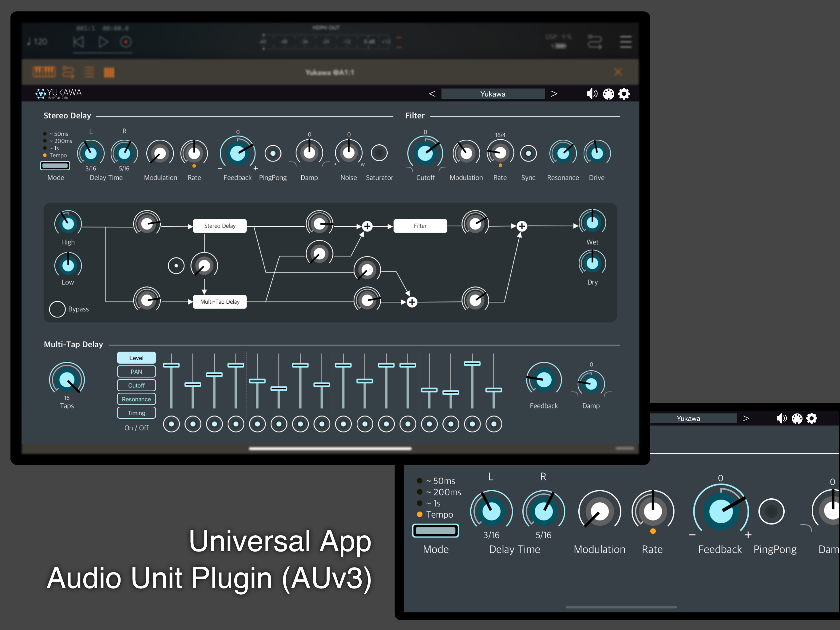This screenshot has height=630, width=840.
Task: Click rewind to start button
Action: point(79,42)
